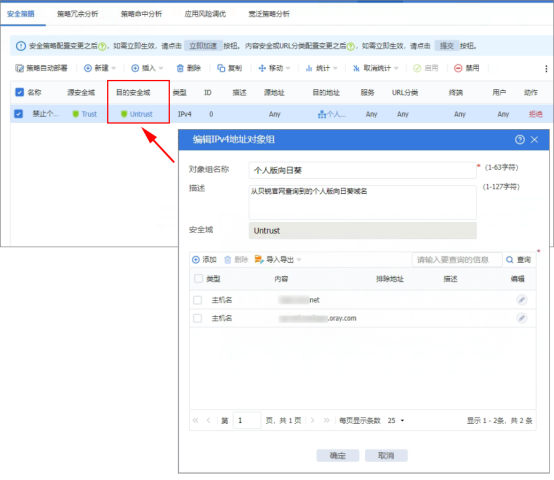
Task: Open the 安全策略 tab
Action: [21, 14]
